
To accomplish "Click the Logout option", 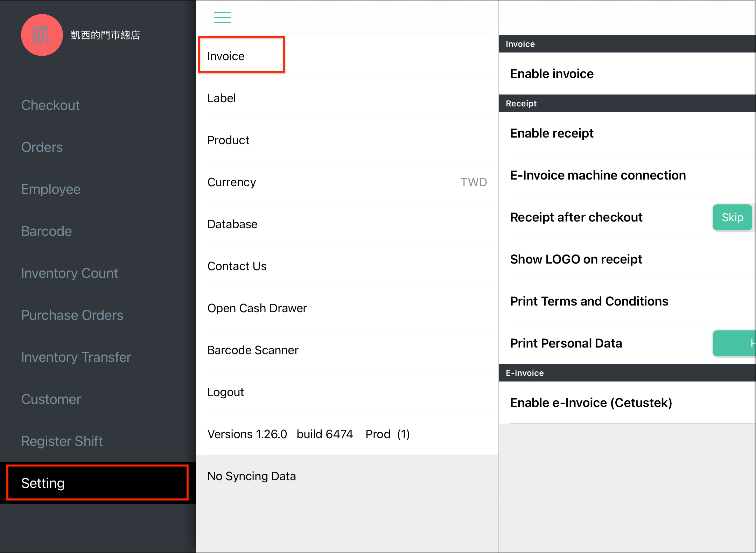I will [347, 392].
